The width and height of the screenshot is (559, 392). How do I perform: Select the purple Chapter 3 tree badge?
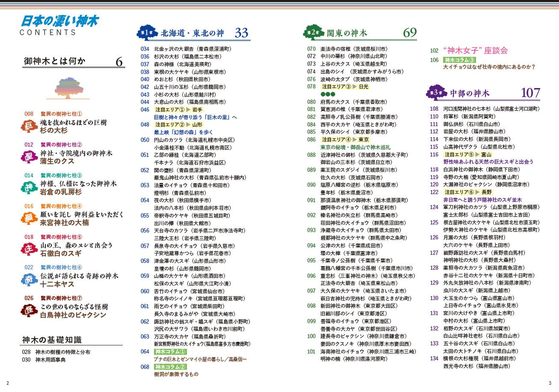tap(436, 92)
